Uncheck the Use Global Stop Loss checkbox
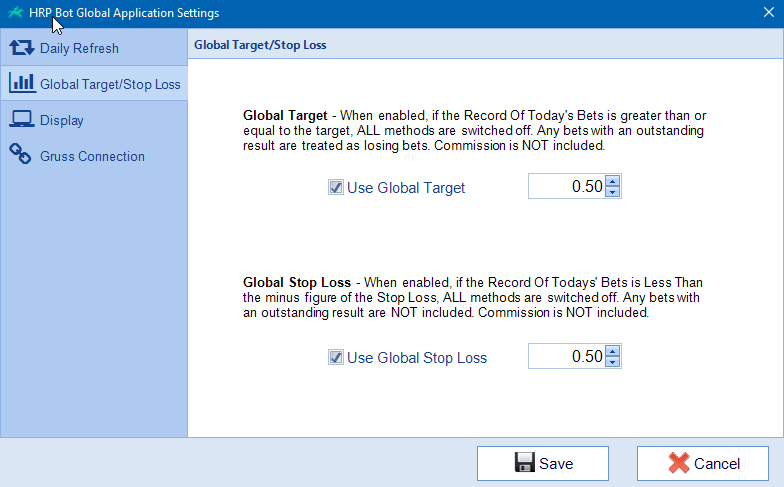This screenshot has height=487, width=784. click(x=336, y=358)
